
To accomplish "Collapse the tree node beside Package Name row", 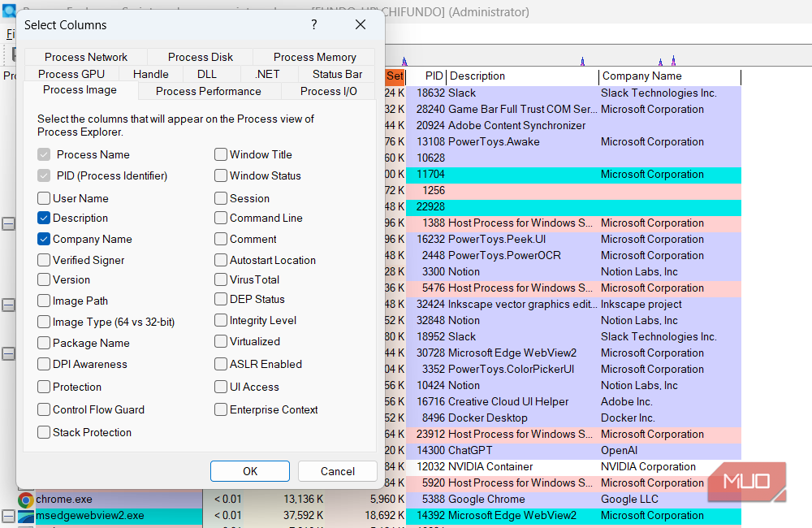I will [x=8, y=354].
